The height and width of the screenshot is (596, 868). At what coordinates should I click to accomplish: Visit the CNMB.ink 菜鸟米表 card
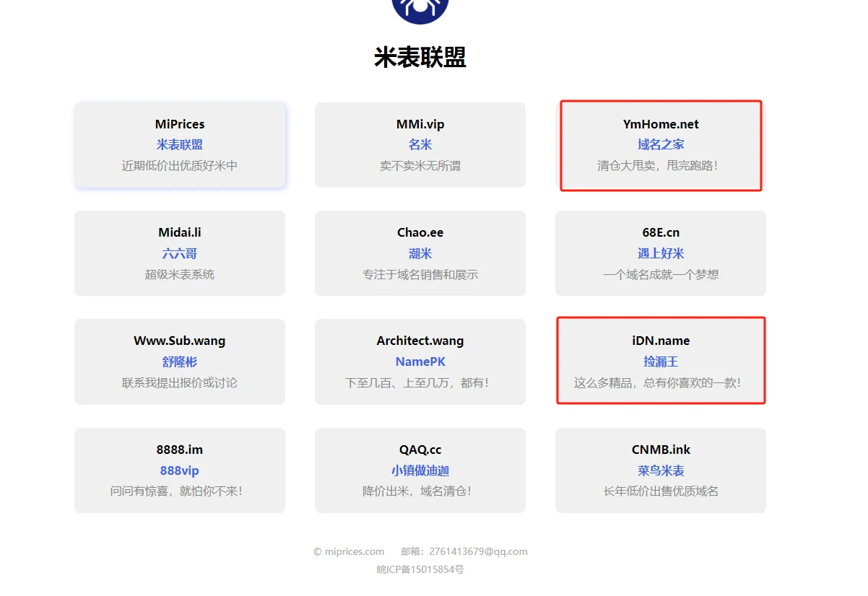click(x=661, y=470)
